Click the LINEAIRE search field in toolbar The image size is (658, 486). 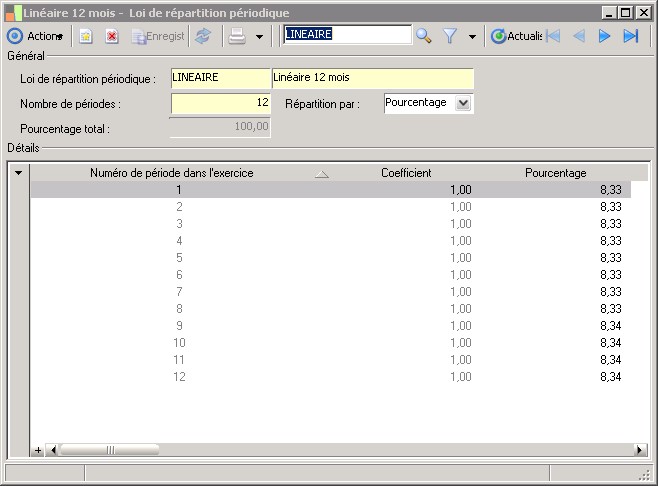click(x=346, y=34)
